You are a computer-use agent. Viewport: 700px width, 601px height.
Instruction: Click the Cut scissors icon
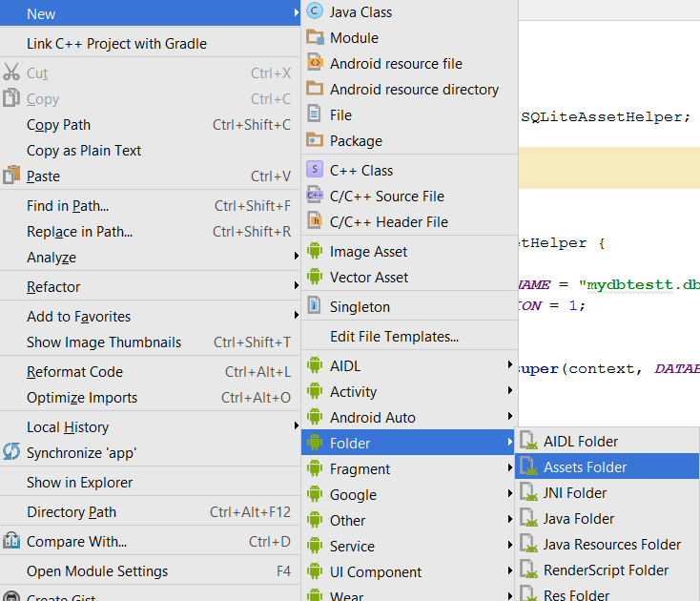coord(11,72)
